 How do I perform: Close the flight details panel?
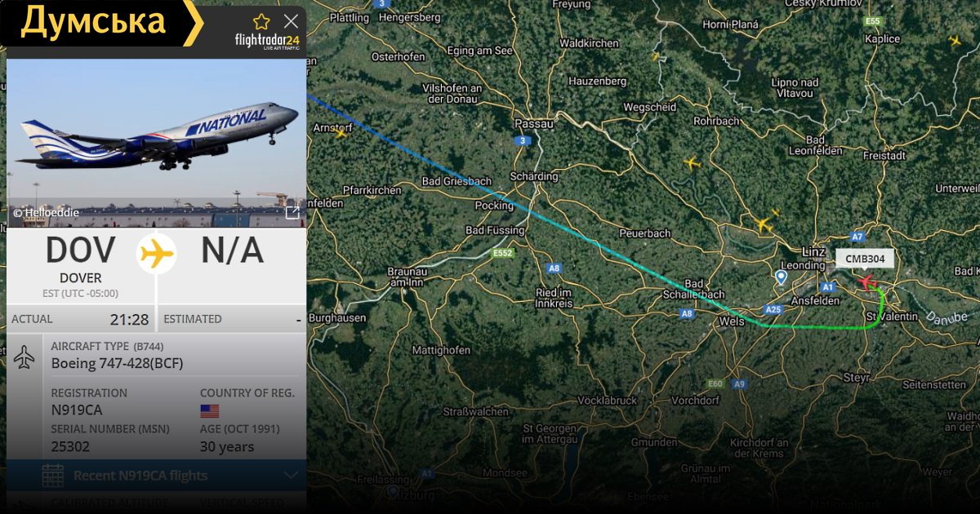[291, 22]
